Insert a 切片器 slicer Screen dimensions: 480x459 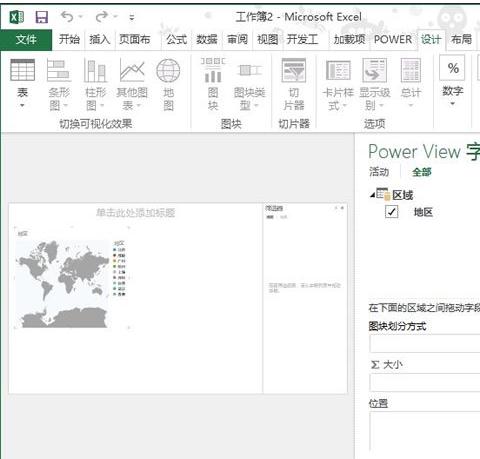[294, 84]
